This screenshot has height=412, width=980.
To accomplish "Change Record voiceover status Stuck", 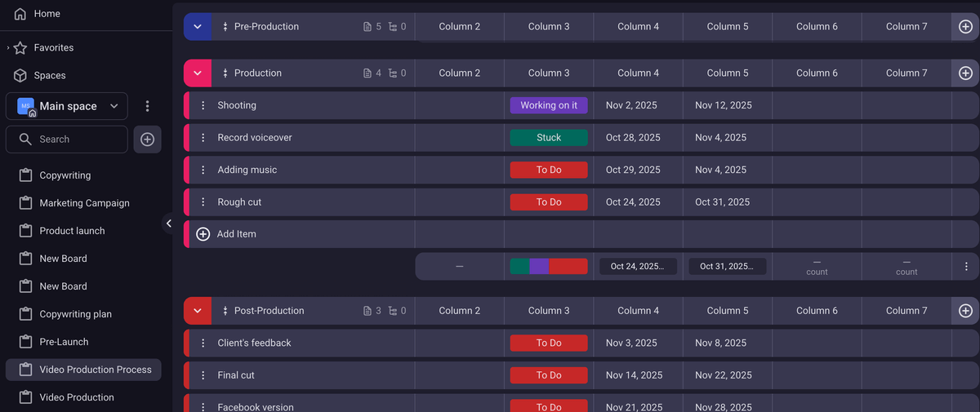I will pyautogui.click(x=549, y=138).
